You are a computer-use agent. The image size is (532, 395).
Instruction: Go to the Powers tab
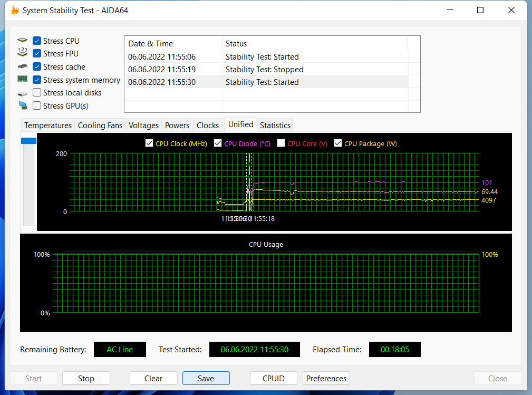(x=177, y=125)
